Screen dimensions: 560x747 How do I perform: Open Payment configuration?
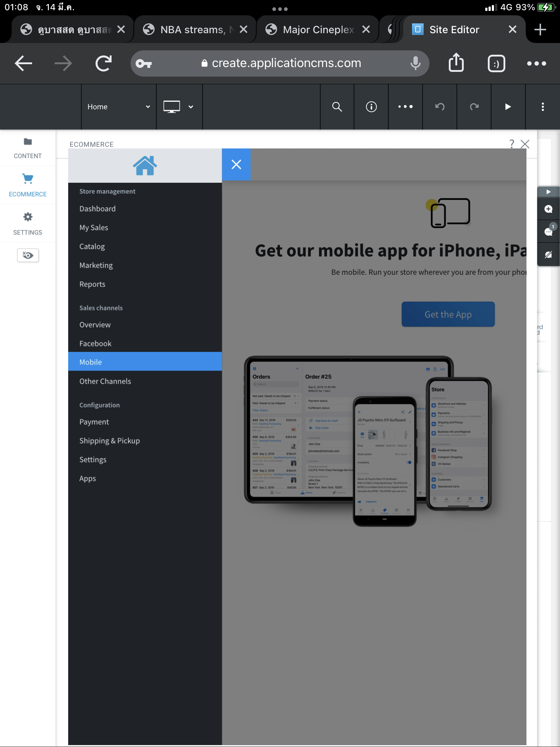tap(145, 422)
